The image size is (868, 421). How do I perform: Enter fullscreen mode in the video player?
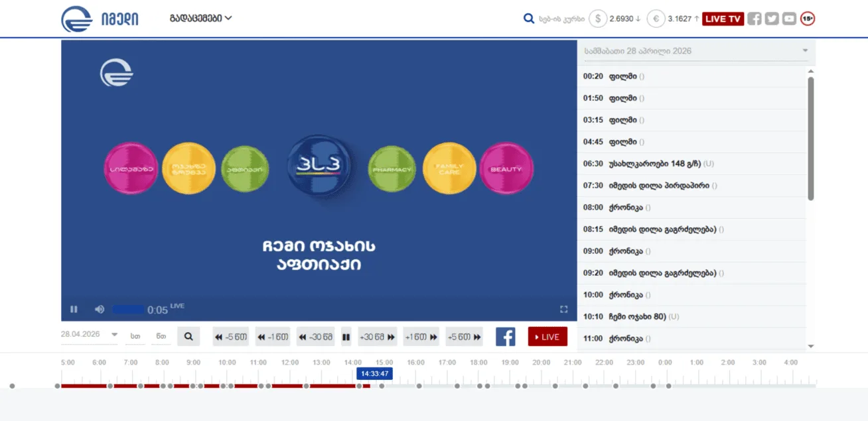(564, 309)
